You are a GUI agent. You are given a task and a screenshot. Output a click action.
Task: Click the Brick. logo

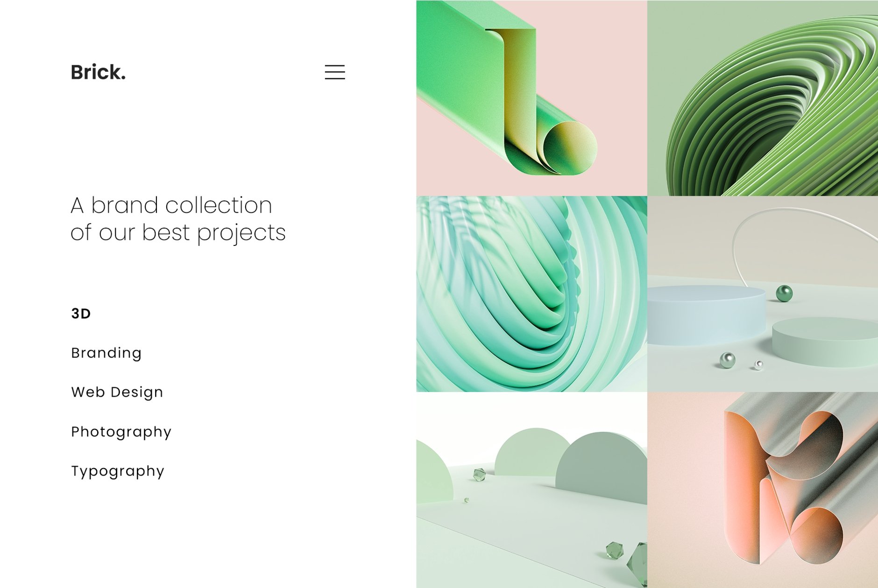point(98,72)
